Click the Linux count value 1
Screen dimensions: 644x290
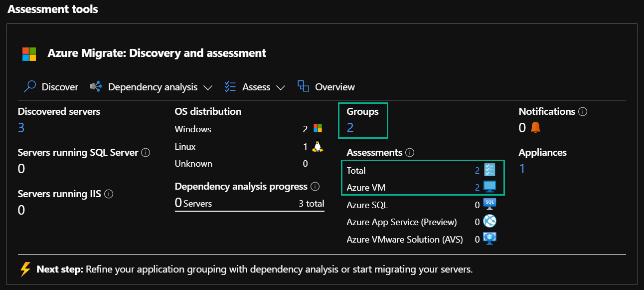(x=305, y=147)
